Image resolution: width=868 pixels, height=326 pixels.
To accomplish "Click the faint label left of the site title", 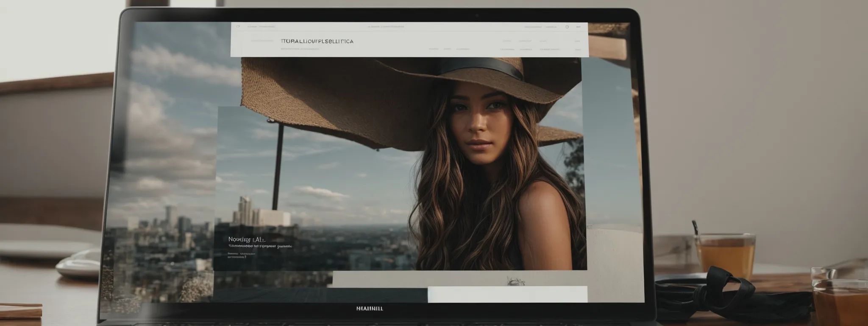I will tap(262, 41).
